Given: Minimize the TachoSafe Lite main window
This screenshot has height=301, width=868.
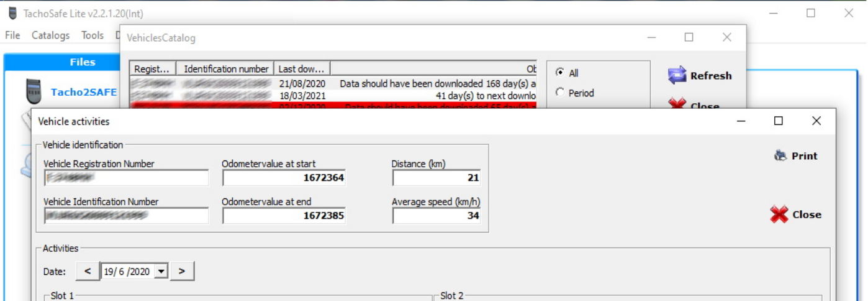Looking at the screenshot, I should 773,13.
